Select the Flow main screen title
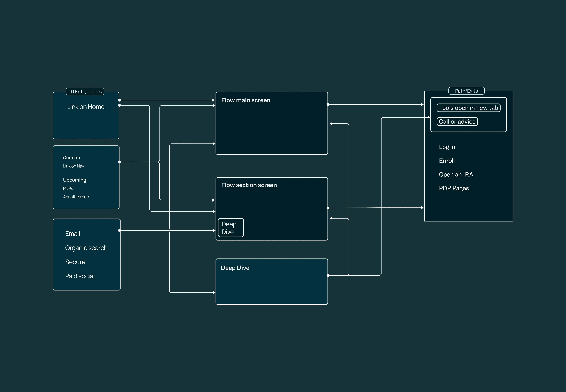The width and height of the screenshot is (566, 392). [246, 100]
